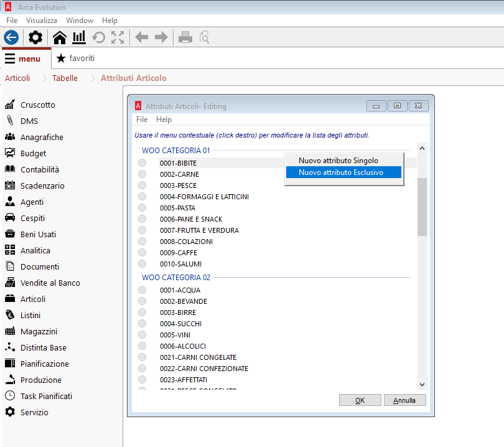Image resolution: width=504 pixels, height=447 pixels.
Task: Select Distinta Base in sidebar
Action: click(x=43, y=347)
